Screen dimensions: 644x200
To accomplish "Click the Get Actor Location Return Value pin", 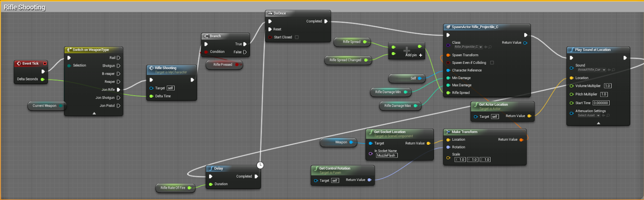I will click(529, 116).
